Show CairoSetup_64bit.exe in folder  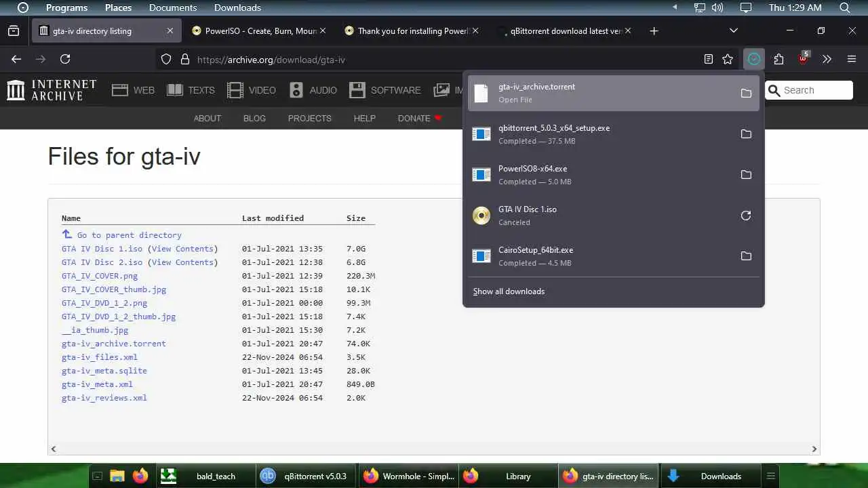tap(746, 256)
